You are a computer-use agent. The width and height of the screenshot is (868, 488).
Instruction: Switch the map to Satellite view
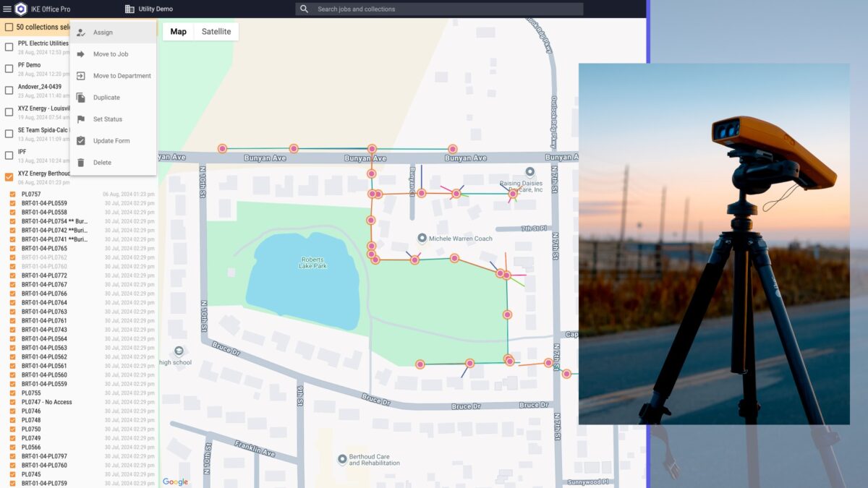[216, 32]
